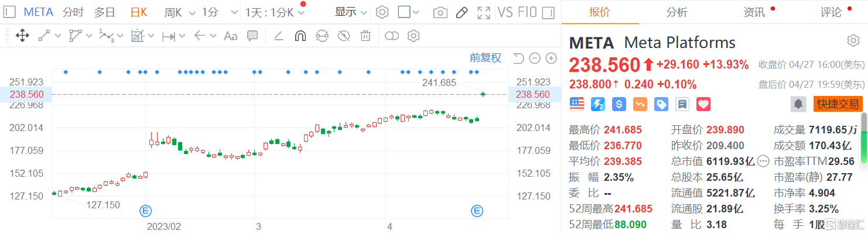Click the META ticker label
868x234 pixels.
pos(39,12)
